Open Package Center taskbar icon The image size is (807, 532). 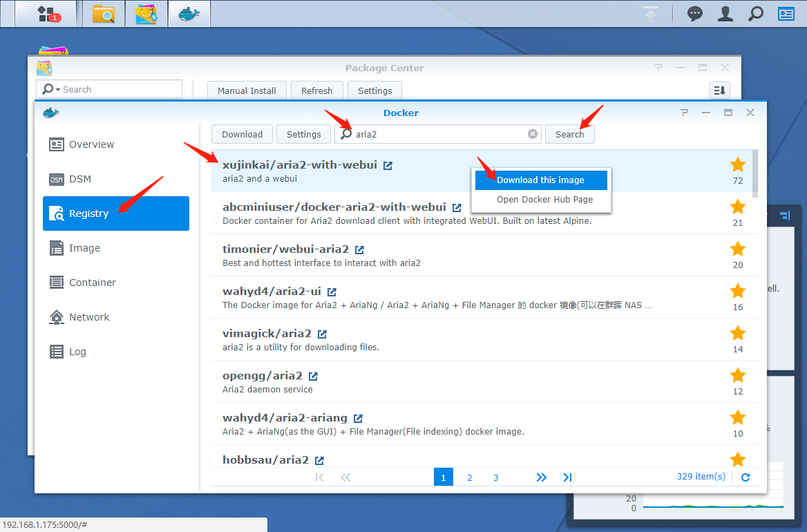pyautogui.click(x=146, y=14)
